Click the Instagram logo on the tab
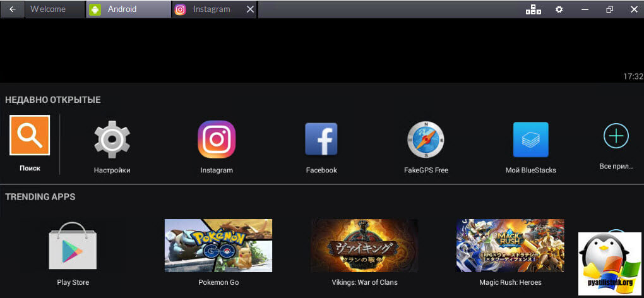The width and height of the screenshot is (644, 298). [x=180, y=9]
